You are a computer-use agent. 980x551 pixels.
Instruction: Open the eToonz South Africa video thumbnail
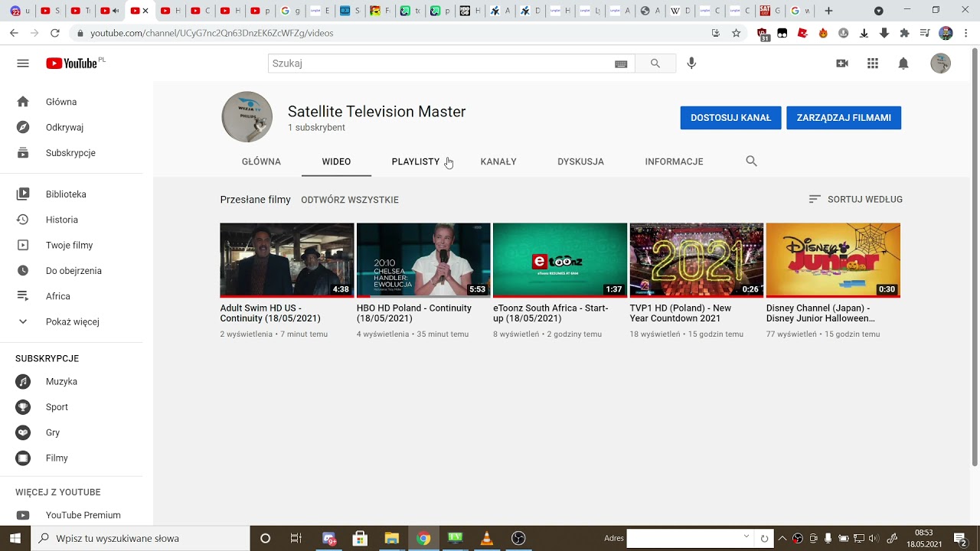click(560, 259)
